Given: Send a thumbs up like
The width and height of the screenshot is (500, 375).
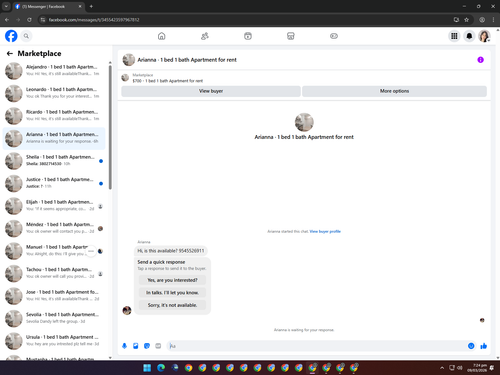Looking at the screenshot, I should [x=484, y=346].
